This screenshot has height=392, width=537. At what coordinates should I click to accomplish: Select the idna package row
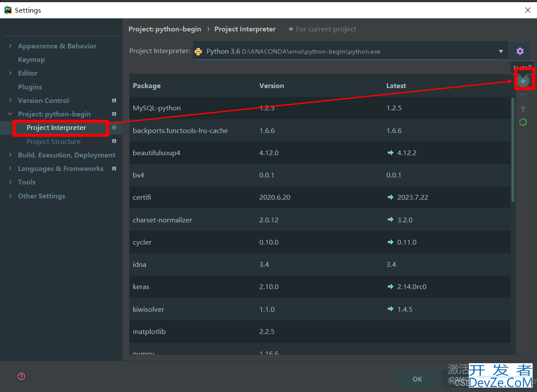click(320, 265)
